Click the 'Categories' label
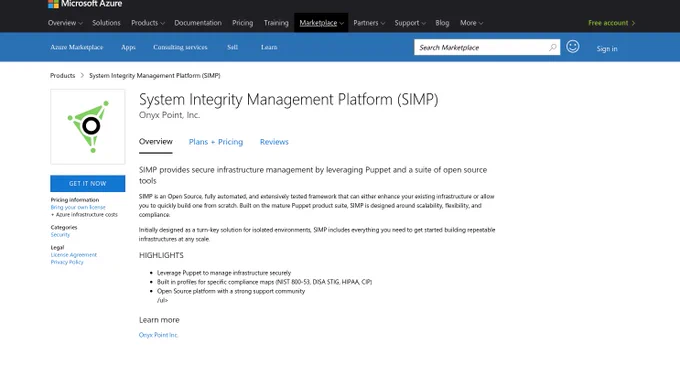Viewport: 680px width, 365px height. coord(64,227)
